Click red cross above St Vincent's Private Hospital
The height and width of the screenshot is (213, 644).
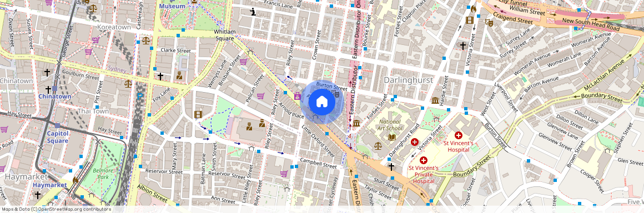point(424,160)
